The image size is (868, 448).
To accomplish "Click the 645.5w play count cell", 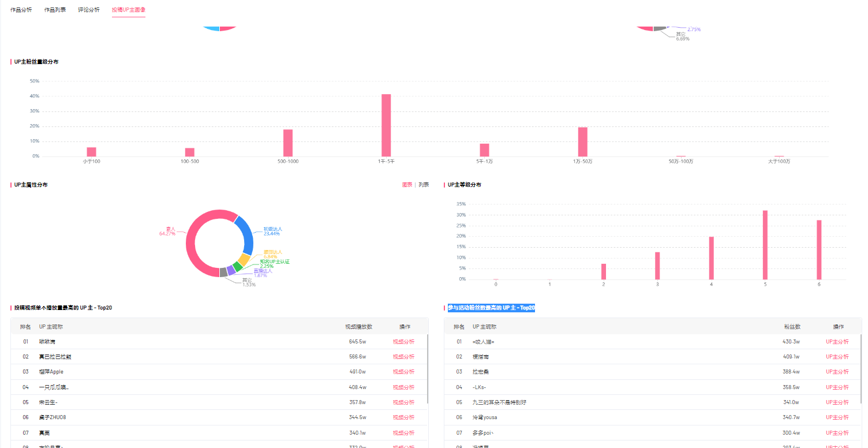I will 358,342.
